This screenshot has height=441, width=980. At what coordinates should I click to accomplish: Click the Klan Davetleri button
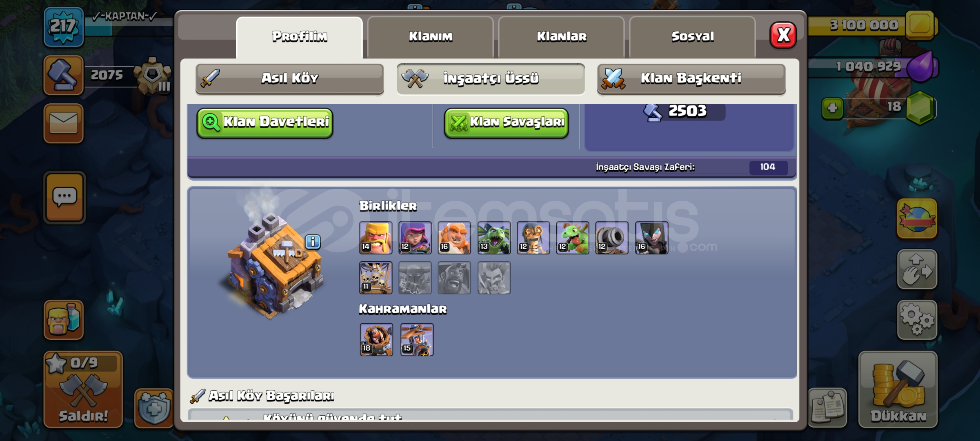tap(265, 122)
